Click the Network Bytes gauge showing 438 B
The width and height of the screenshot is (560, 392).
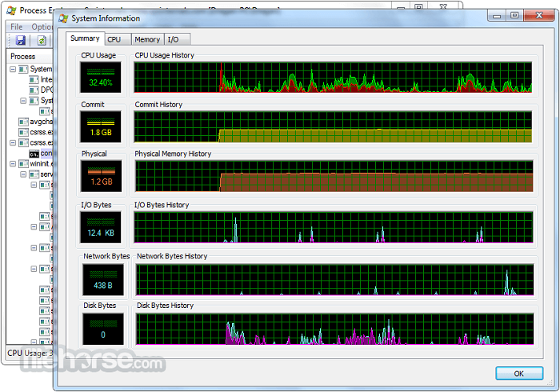pos(103,279)
